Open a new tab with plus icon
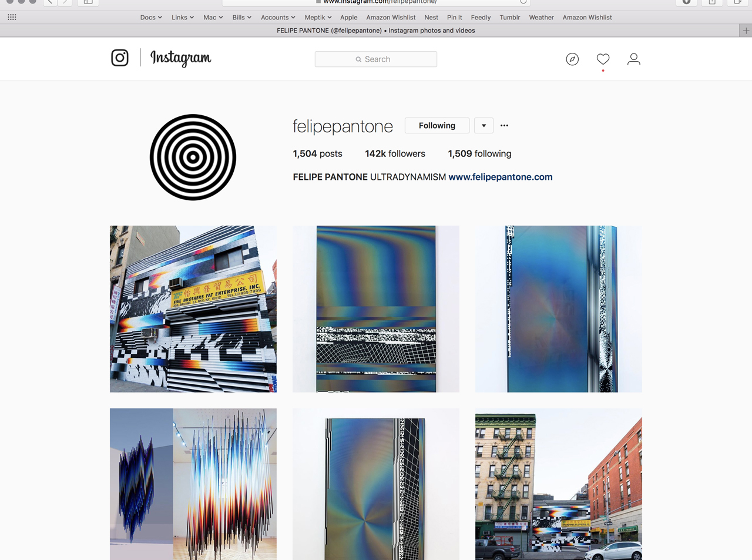This screenshot has height=560, width=752. 746,31
